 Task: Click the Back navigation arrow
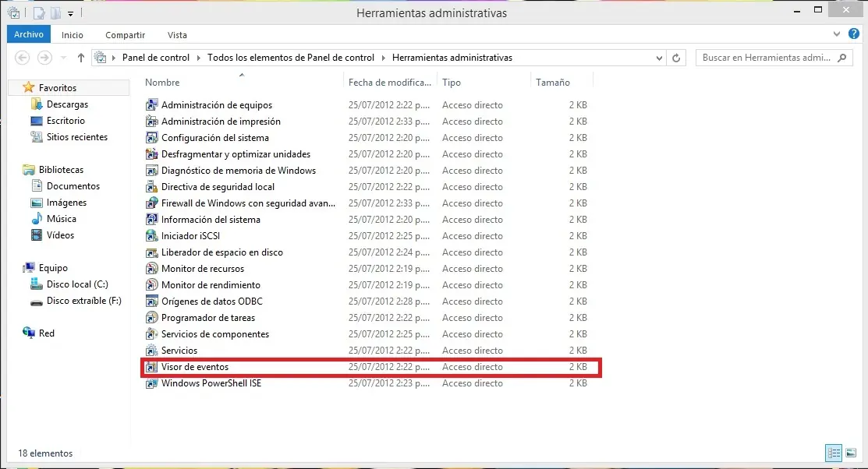coord(22,58)
